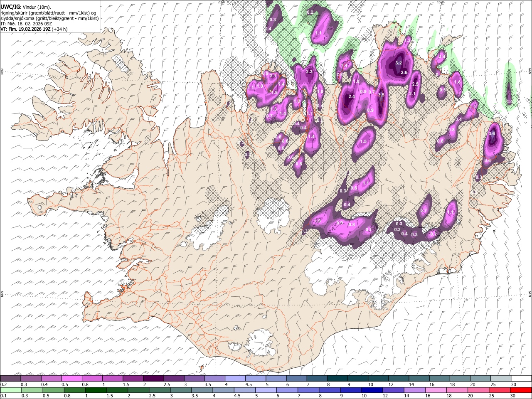This screenshot has width=532, height=399.
Task: Click the pale green 0.1 swatch, lower legend row
Action: coord(11,390)
